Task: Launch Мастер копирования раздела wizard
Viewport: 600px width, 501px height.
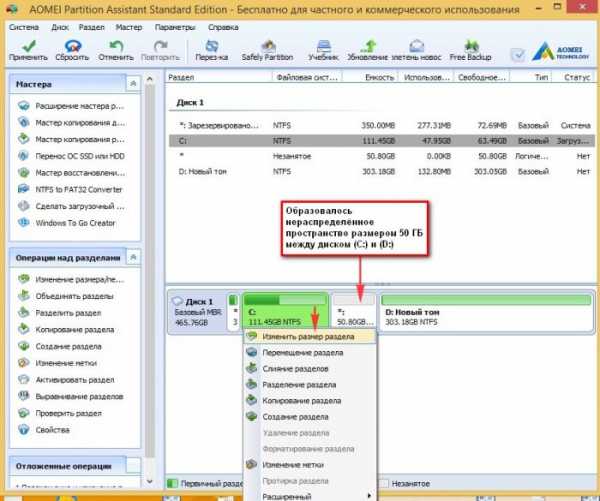Action: click(x=72, y=139)
